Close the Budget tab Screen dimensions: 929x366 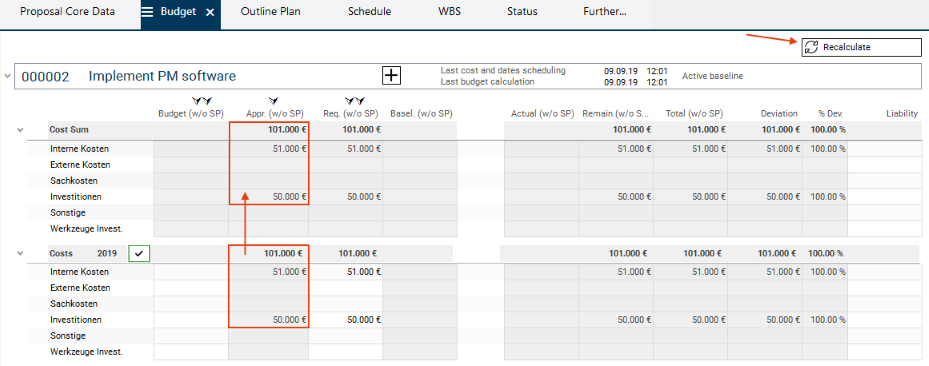[x=210, y=12]
